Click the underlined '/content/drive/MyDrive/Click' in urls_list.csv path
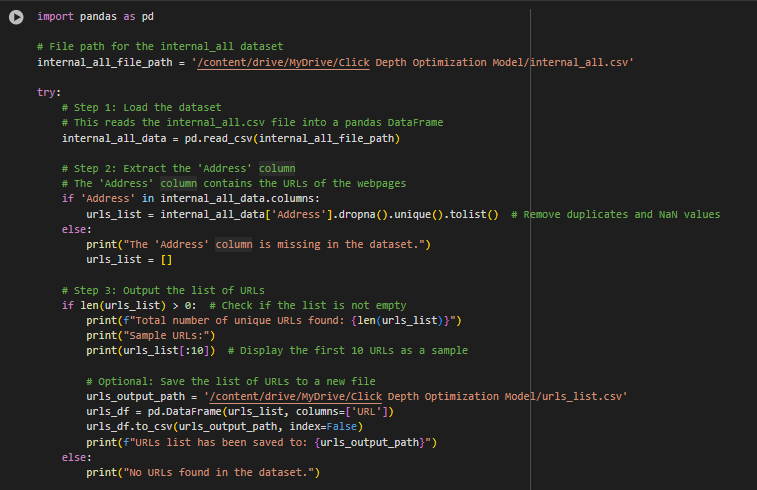The height and width of the screenshot is (490, 757). [x=295, y=396]
